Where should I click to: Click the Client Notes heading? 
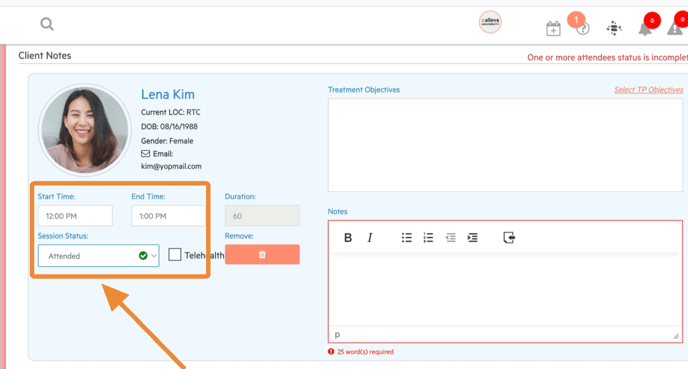45,55
